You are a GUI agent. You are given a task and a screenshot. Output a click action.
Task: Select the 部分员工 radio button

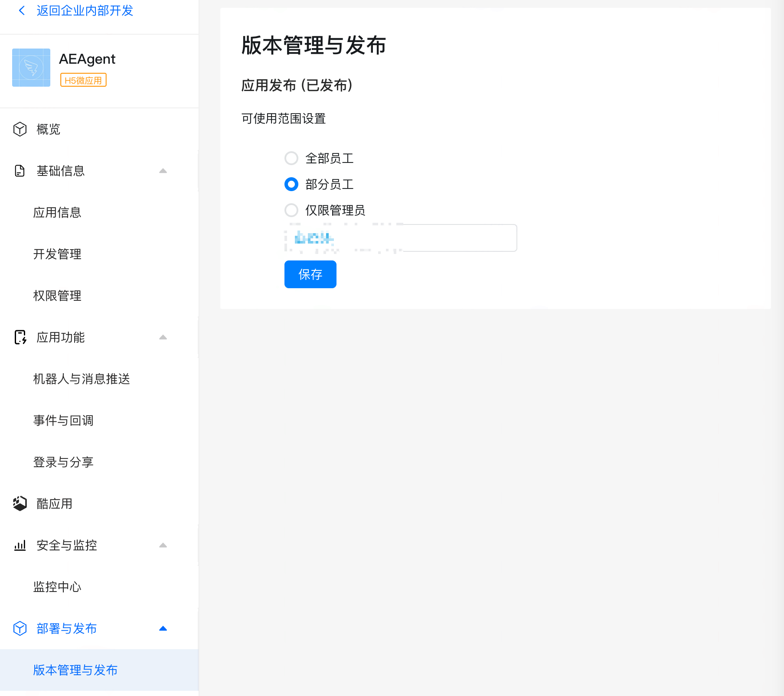(291, 184)
